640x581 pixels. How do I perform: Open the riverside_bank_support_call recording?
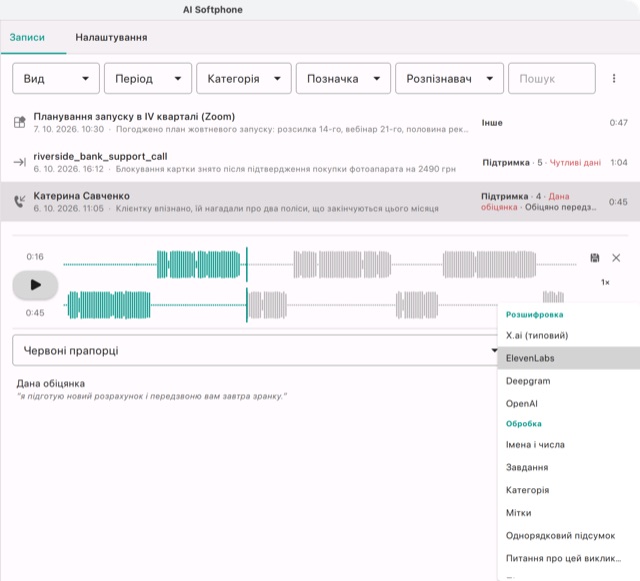coord(320,162)
